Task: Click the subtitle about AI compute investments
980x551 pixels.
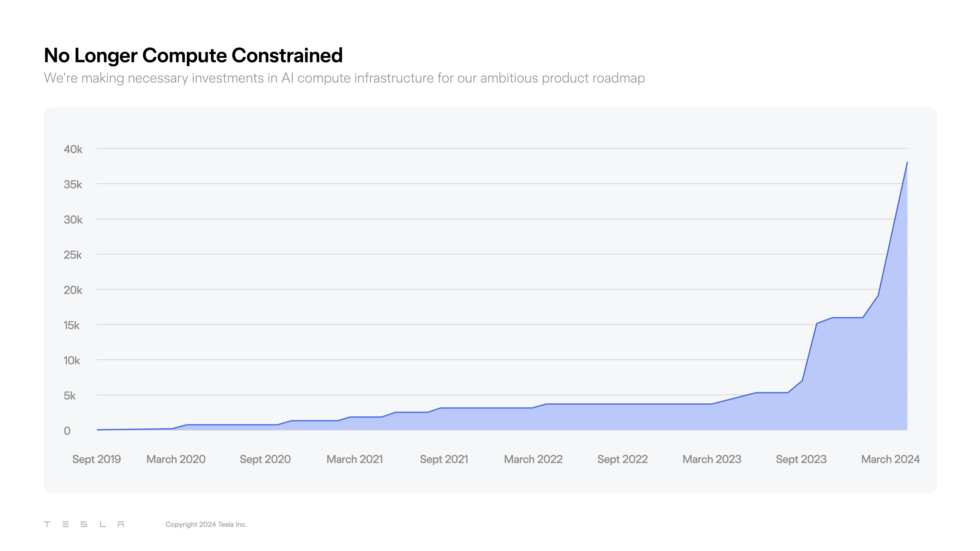Action: [x=344, y=78]
